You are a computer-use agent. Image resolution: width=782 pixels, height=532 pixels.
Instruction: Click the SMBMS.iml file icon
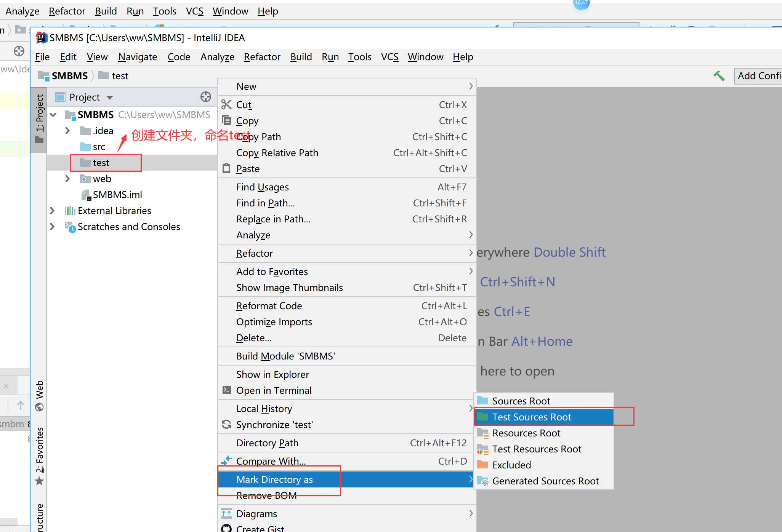(x=86, y=195)
